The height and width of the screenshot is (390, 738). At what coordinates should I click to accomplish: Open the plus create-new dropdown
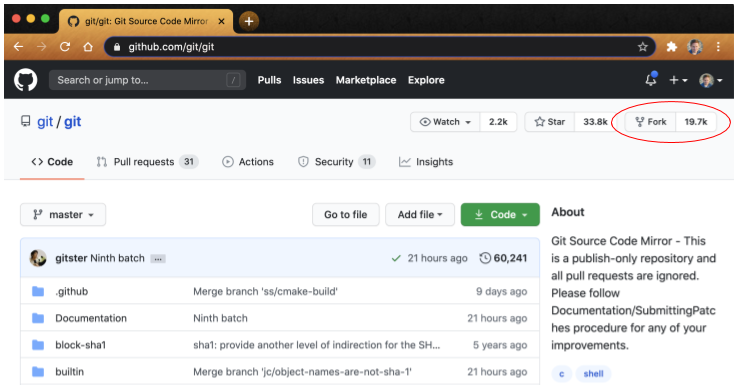pos(678,80)
